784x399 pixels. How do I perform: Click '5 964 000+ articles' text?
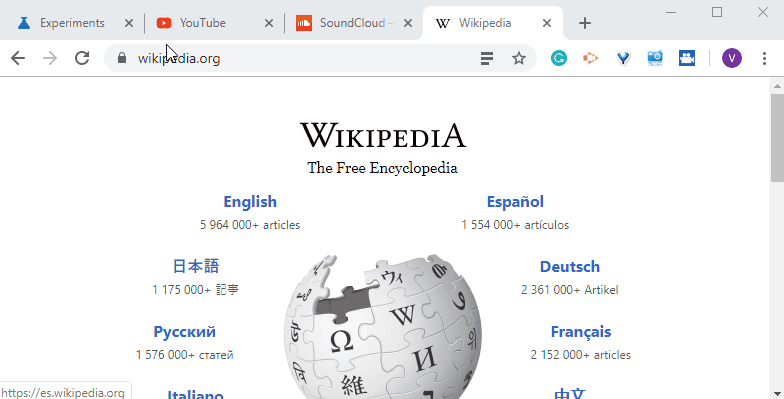[x=250, y=225]
